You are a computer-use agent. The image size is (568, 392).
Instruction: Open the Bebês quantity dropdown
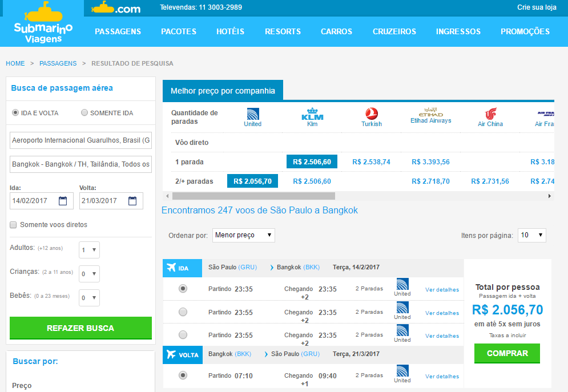(89, 297)
